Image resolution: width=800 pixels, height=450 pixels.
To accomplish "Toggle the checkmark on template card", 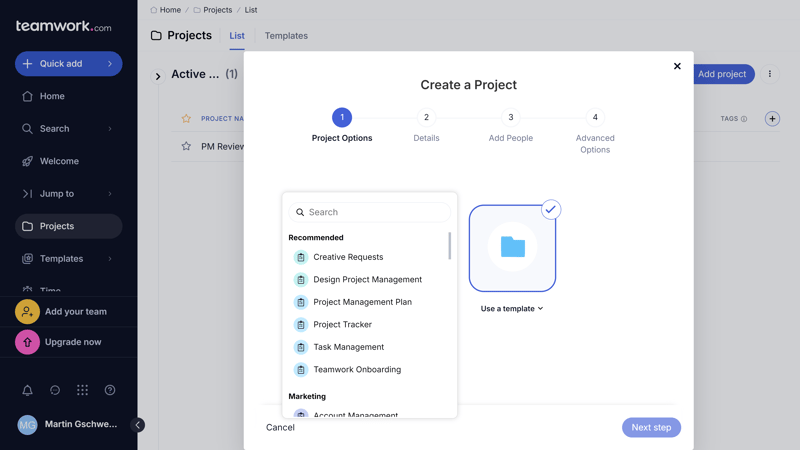I will [x=551, y=210].
